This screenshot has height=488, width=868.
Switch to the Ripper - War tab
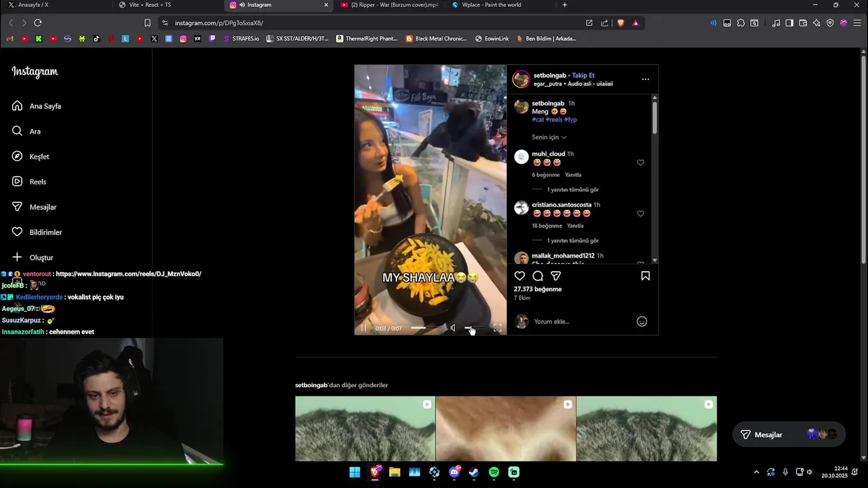point(390,5)
